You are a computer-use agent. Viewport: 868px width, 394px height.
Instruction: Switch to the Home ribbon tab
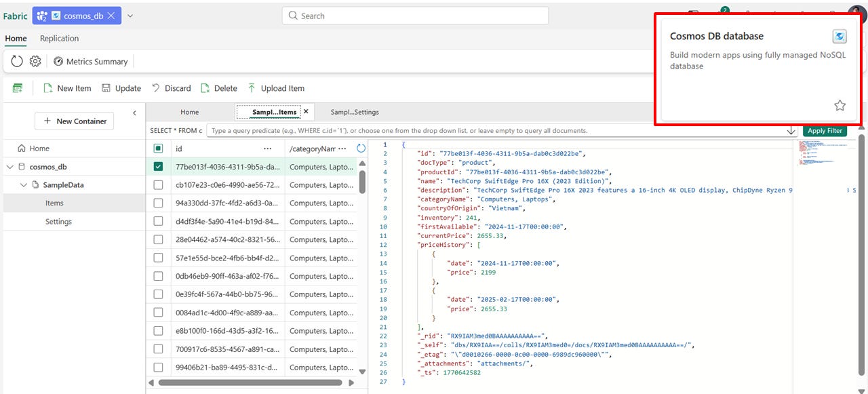click(x=16, y=39)
